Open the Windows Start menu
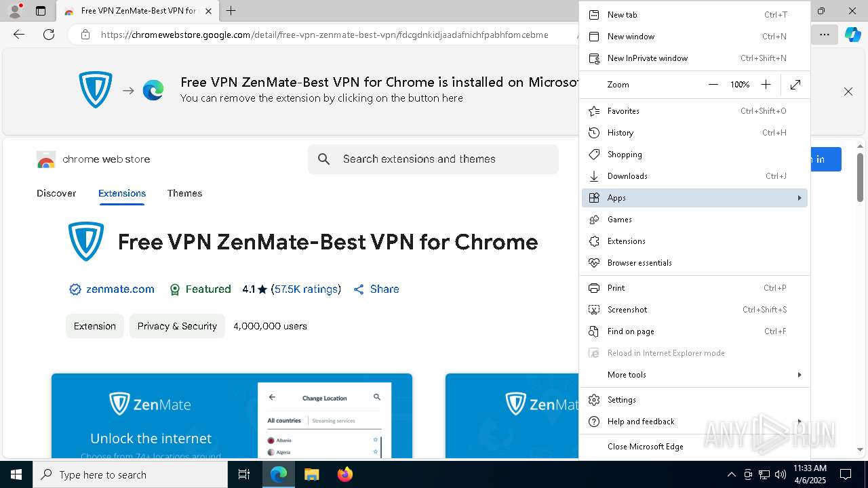This screenshot has width=868, height=488. pyautogui.click(x=16, y=474)
